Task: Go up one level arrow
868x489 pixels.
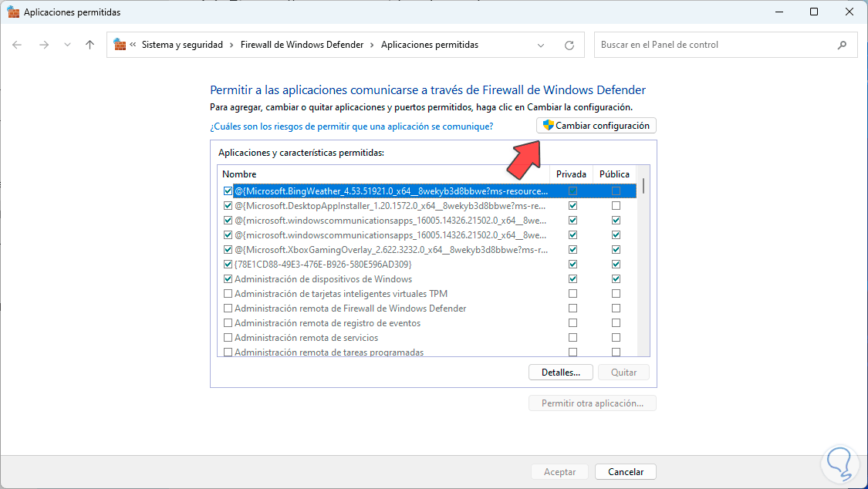Action: [x=90, y=45]
